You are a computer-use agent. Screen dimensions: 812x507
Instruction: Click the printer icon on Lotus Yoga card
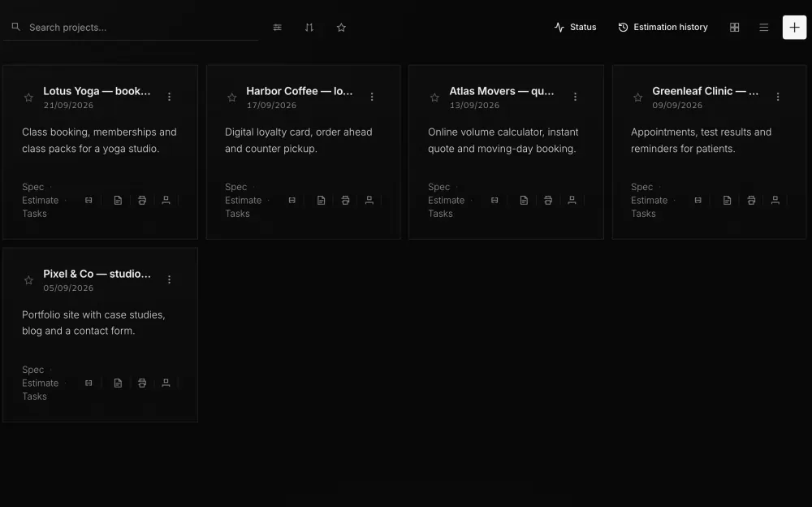pyautogui.click(x=142, y=200)
